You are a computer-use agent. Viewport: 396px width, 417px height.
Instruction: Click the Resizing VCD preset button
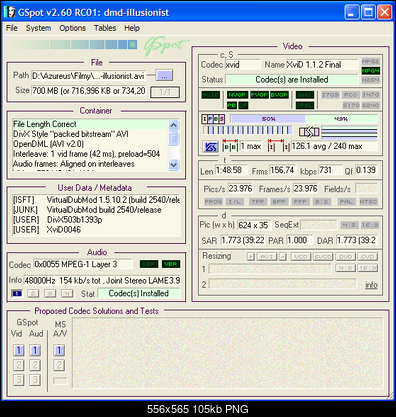pyautogui.click(x=301, y=257)
